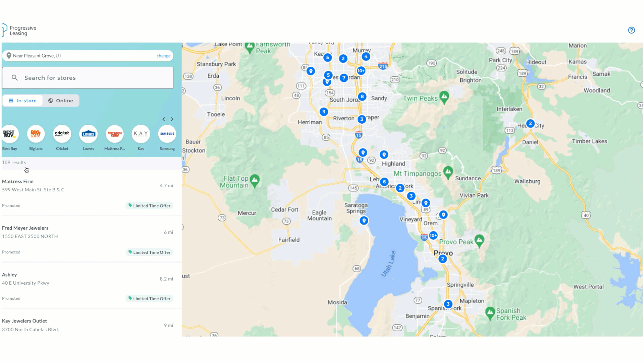Choose the Kay brand logo
Screen dimensions: 644x362
[x=141, y=134]
